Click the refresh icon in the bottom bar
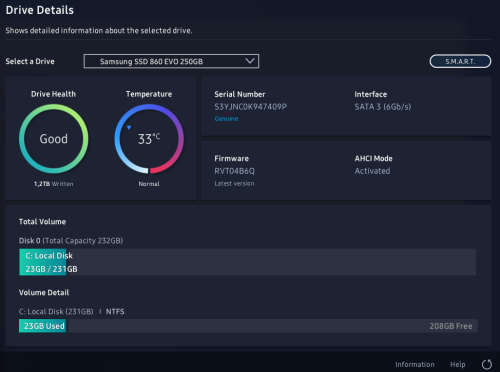 (x=487, y=364)
